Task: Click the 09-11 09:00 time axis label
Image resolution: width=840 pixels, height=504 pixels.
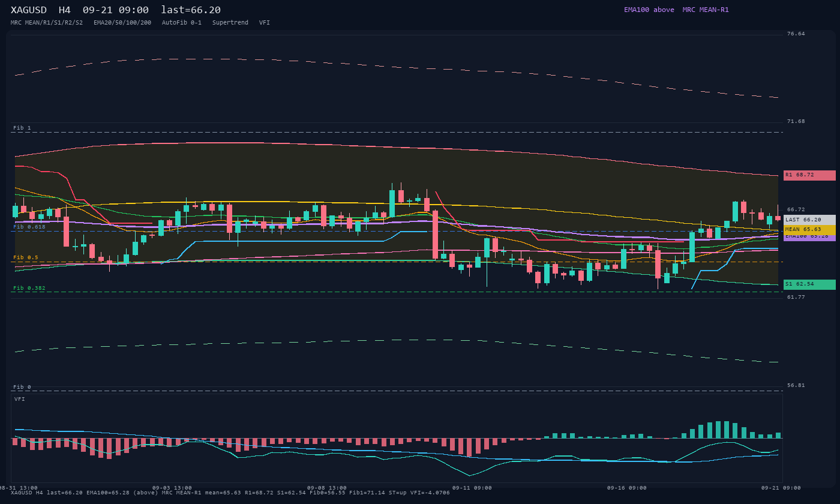Action: pos(472,488)
